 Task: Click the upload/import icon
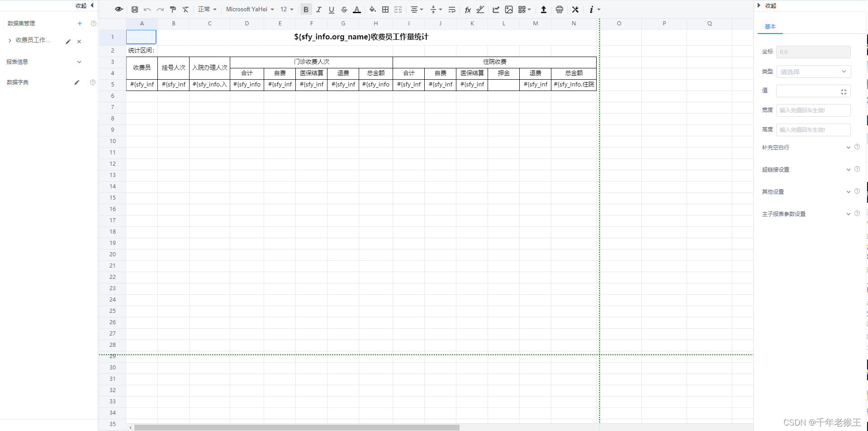pos(544,9)
